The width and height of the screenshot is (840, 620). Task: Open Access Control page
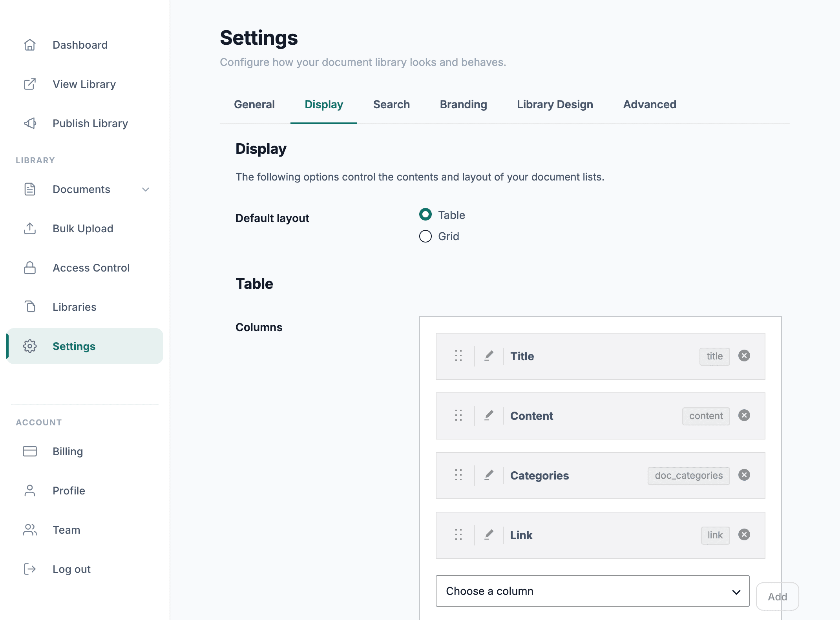pyautogui.click(x=85, y=268)
